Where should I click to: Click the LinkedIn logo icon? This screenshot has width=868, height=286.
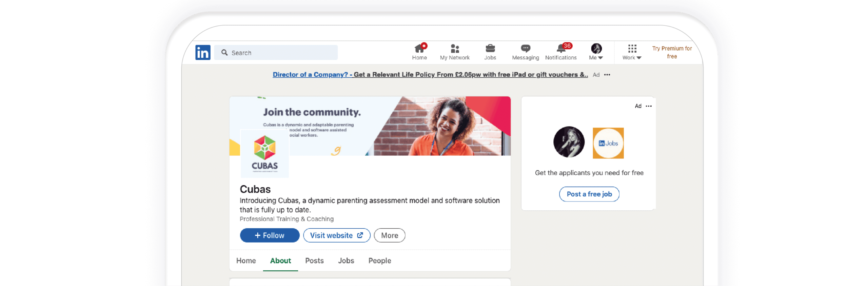(202, 53)
